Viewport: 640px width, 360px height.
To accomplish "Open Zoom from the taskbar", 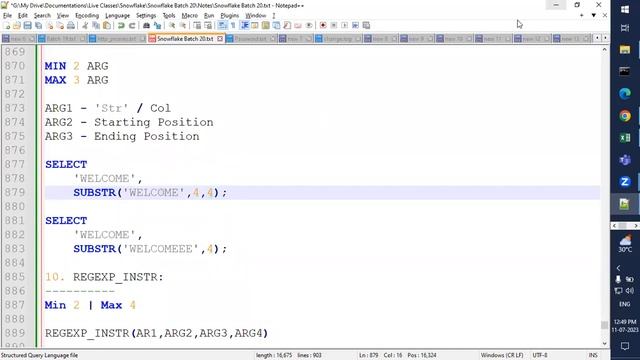I will pyautogui.click(x=625, y=182).
